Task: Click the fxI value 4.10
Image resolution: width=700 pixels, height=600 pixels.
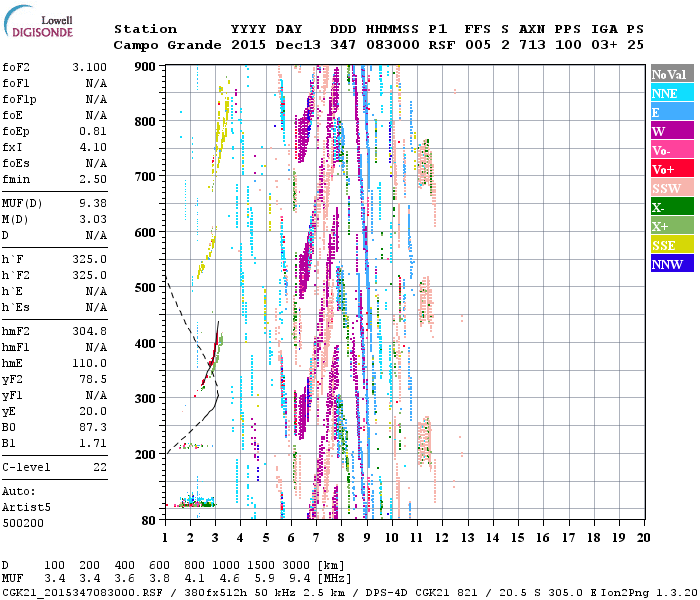Action: (93, 147)
